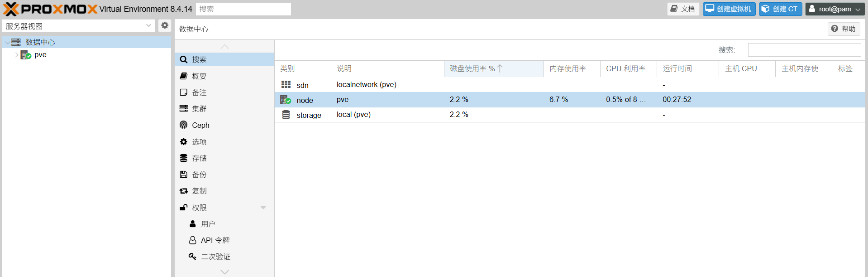Click the Ceph icon in sidebar
The width and height of the screenshot is (868, 277).
pyautogui.click(x=183, y=125)
